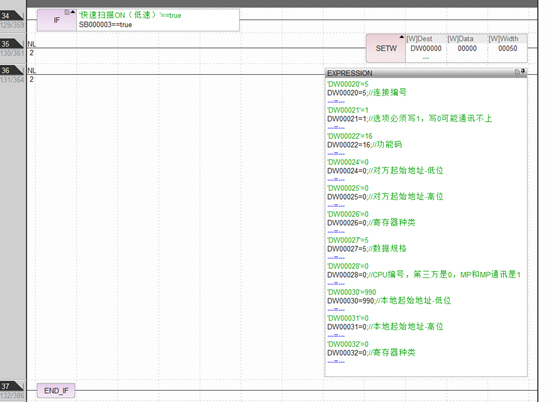Select the END_IF instruction block
The width and height of the screenshot is (553, 402).
pyautogui.click(x=56, y=391)
